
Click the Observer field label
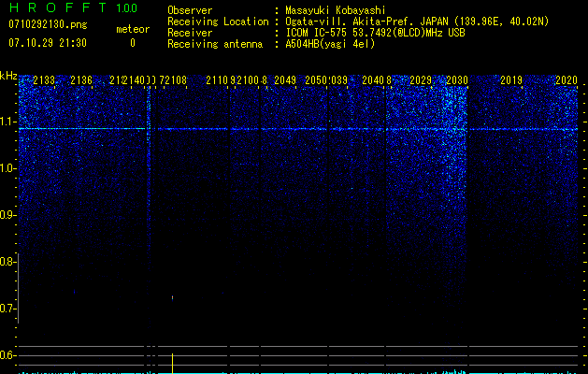point(190,10)
